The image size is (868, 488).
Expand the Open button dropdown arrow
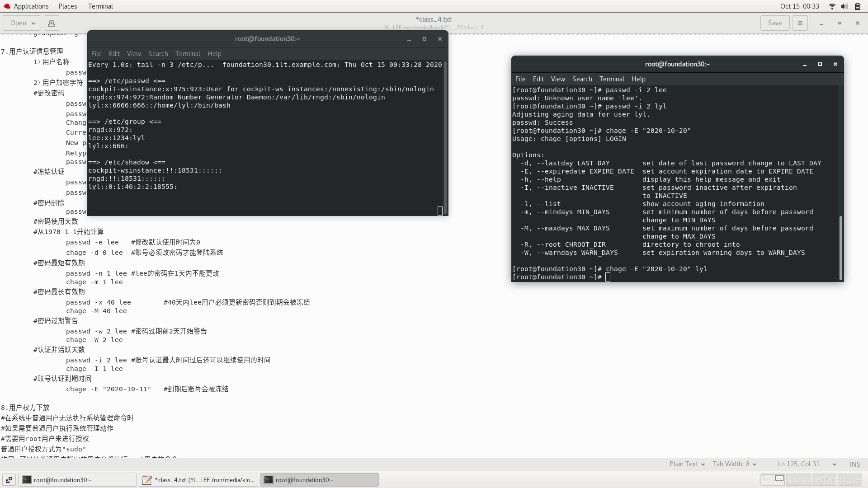click(x=33, y=23)
